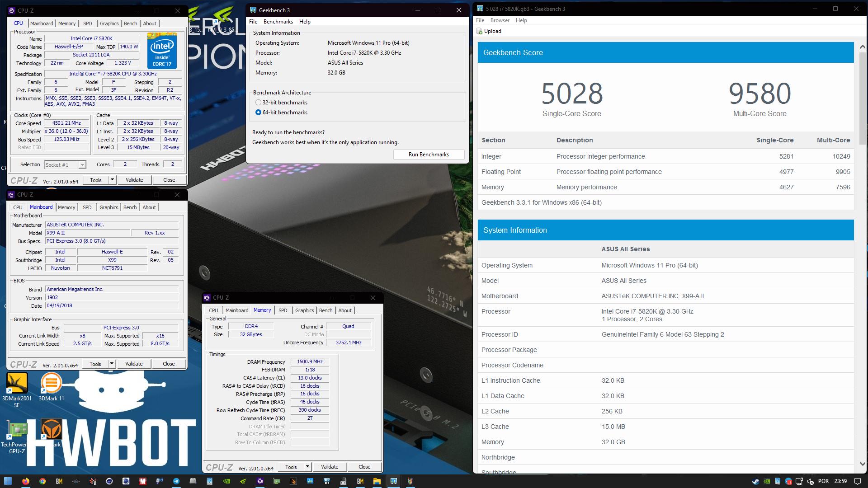The image size is (868, 488).
Task: Open Help menu in Geekbench results window
Action: click(521, 20)
